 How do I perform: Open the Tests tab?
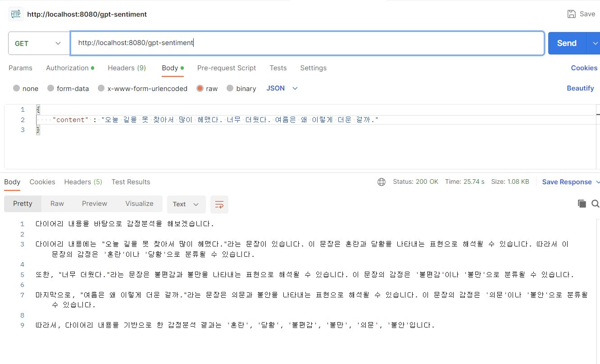[x=278, y=68]
